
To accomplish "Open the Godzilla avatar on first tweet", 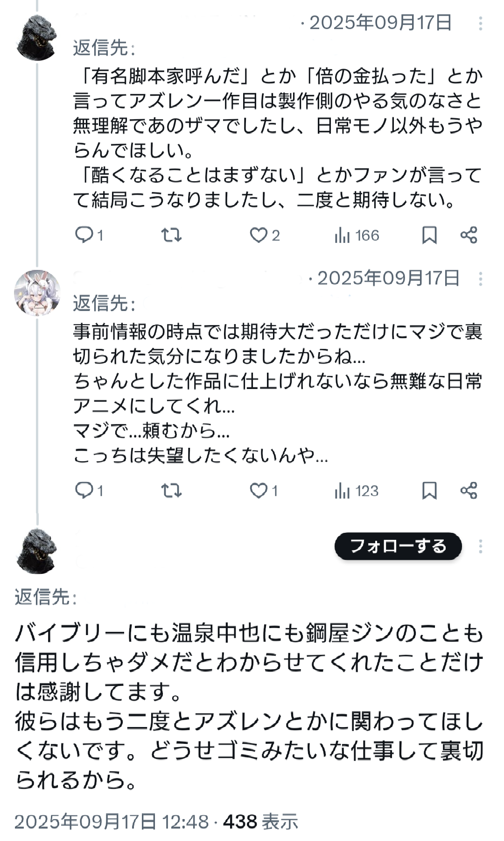I will (x=36, y=38).
